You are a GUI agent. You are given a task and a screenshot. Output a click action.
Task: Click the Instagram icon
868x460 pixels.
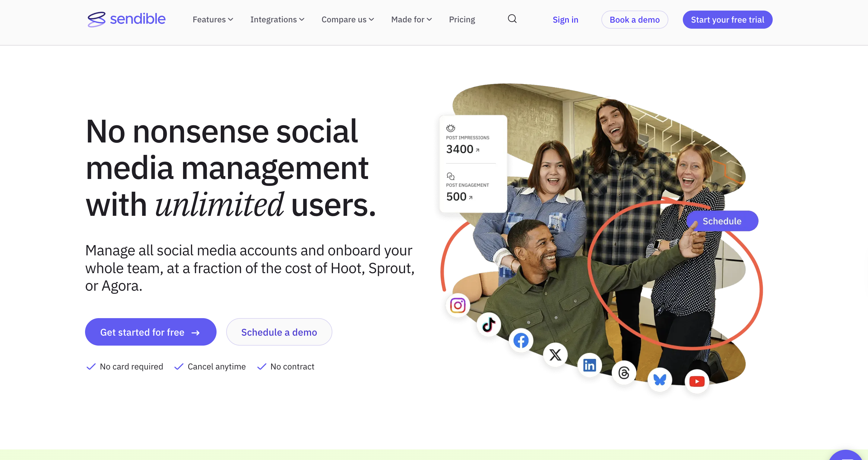(x=458, y=305)
